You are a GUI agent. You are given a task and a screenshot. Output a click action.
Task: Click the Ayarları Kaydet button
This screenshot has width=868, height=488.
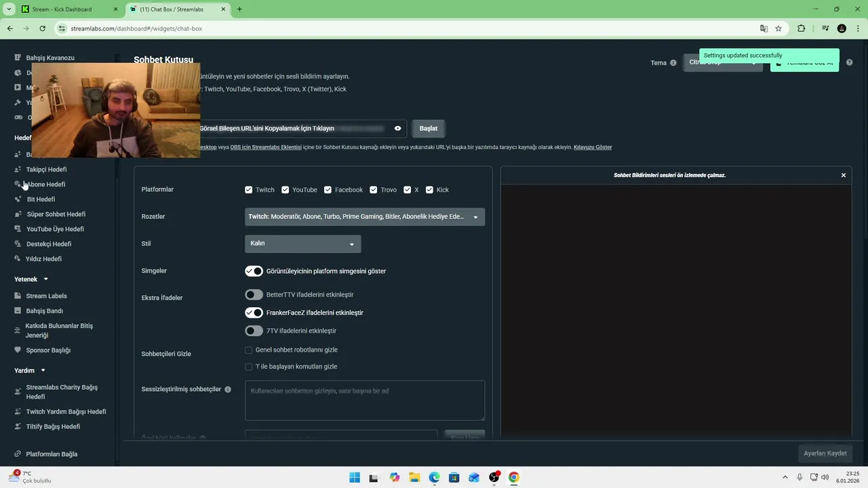point(825,453)
